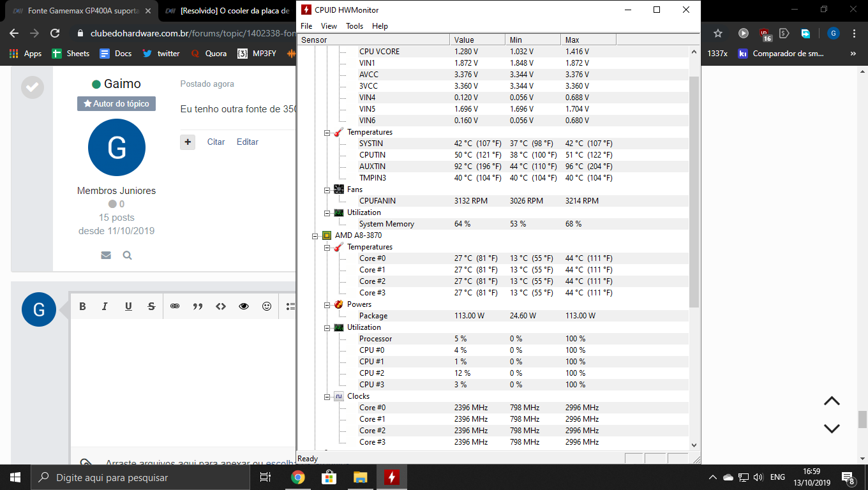Click the Max column header
The width and height of the screenshot is (868, 490).
pyautogui.click(x=588, y=40)
